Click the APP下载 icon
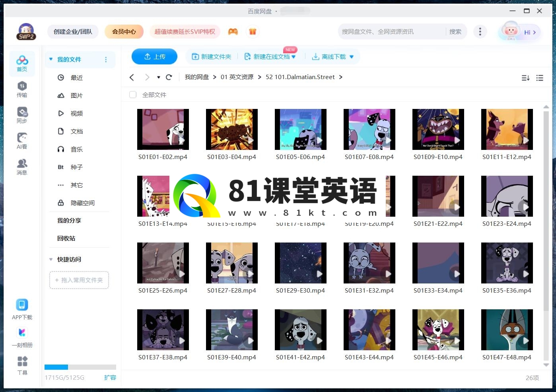This screenshot has width=556, height=392. (x=22, y=305)
